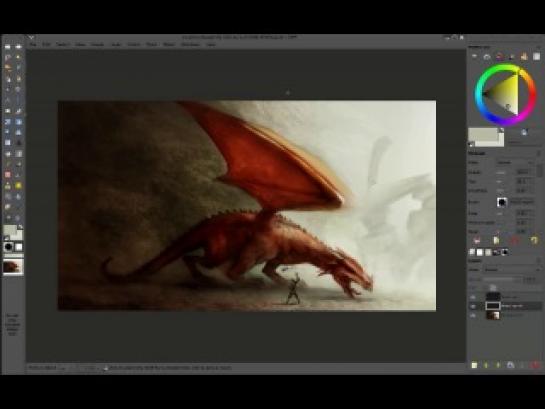
Task: Open status bar zoom dropdown
Action: pos(89,368)
